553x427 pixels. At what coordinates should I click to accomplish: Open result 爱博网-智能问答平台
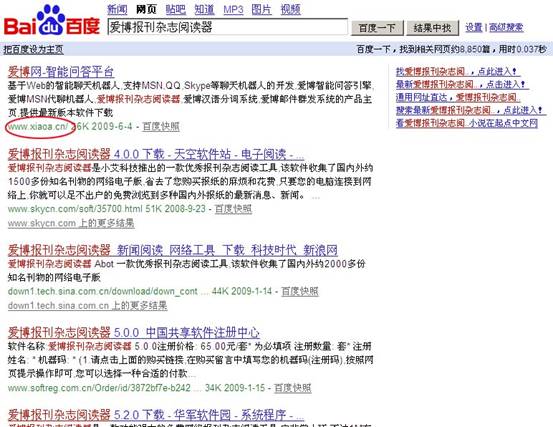[x=61, y=72]
